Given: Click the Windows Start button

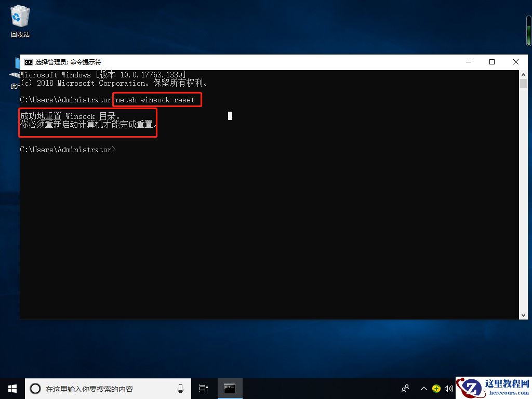Looking at the screenshot, I should coord(11,388).
